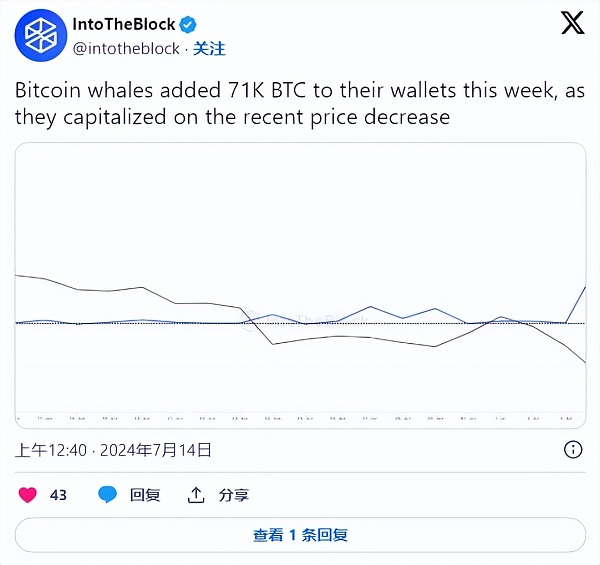
Task: Click the 43 likes count
Action: pos(58,494)
